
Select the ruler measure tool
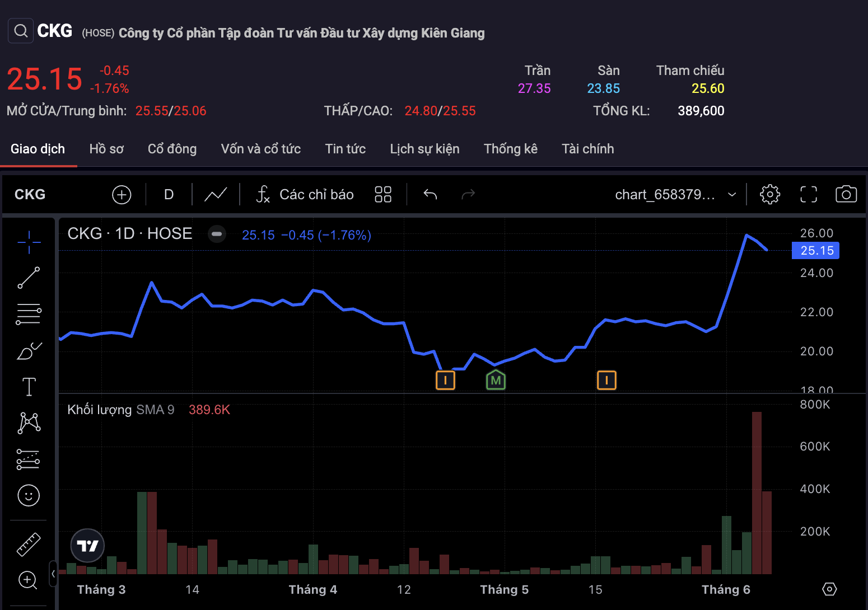pyautogui.click(x=29, y=544)
